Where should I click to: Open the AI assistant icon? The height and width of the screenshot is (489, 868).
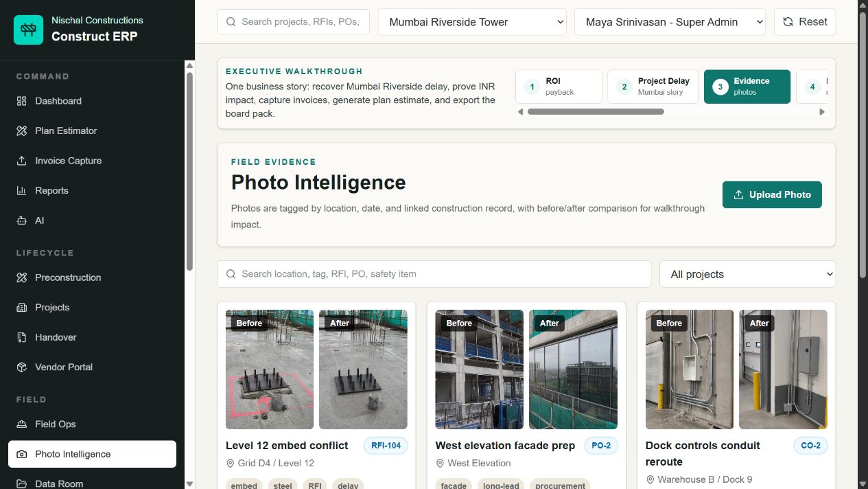21,220
